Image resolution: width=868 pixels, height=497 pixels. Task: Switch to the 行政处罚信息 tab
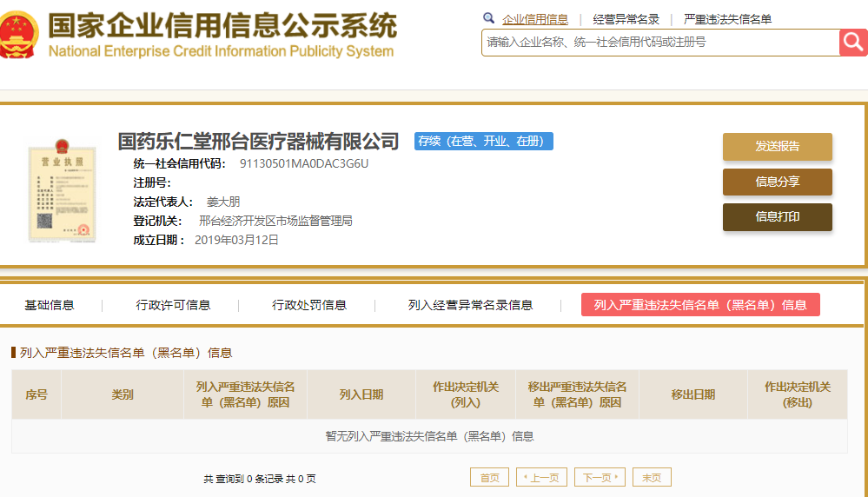[x=309, y=305]
